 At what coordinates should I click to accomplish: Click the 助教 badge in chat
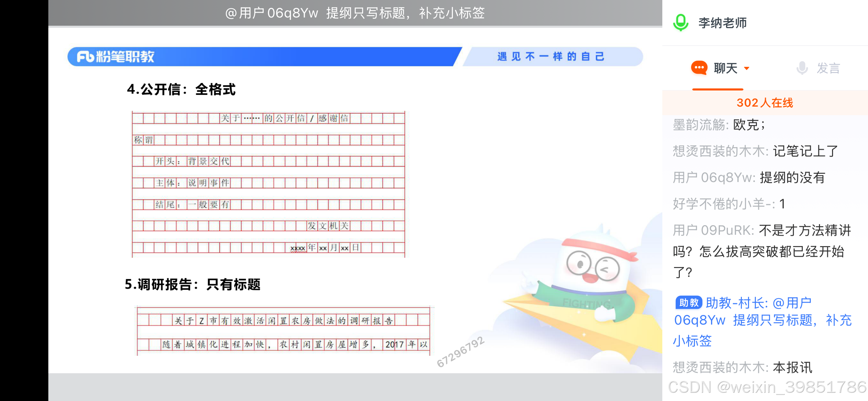688,303
